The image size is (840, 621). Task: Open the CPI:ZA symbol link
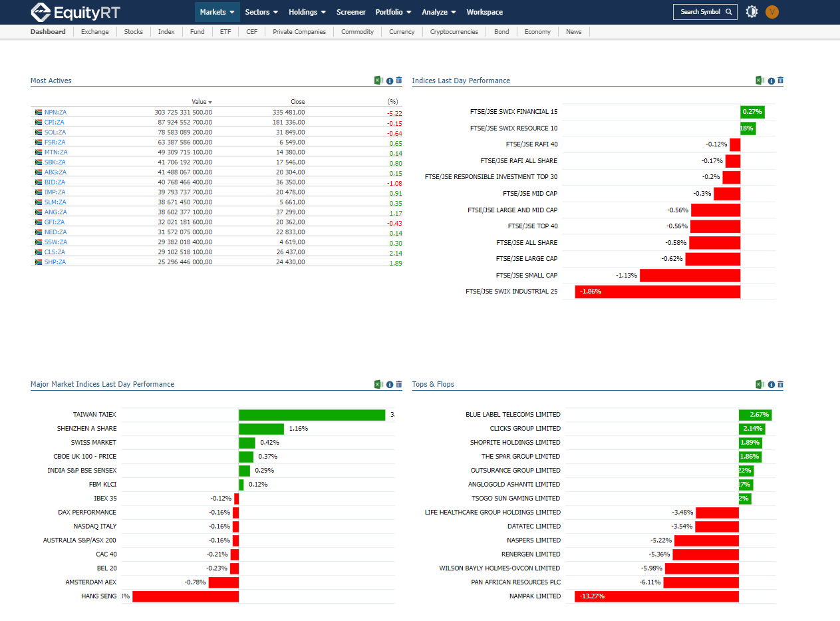pyautogui.click(x=55, y=122)
